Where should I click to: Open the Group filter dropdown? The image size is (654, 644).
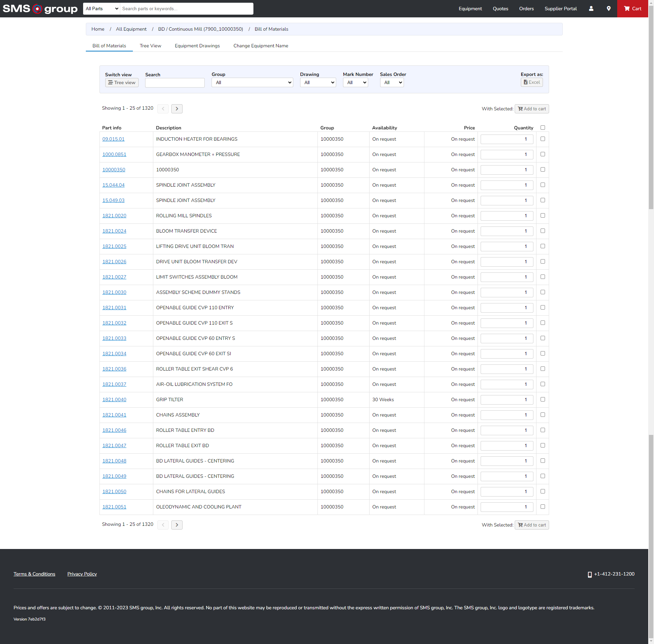252,82
